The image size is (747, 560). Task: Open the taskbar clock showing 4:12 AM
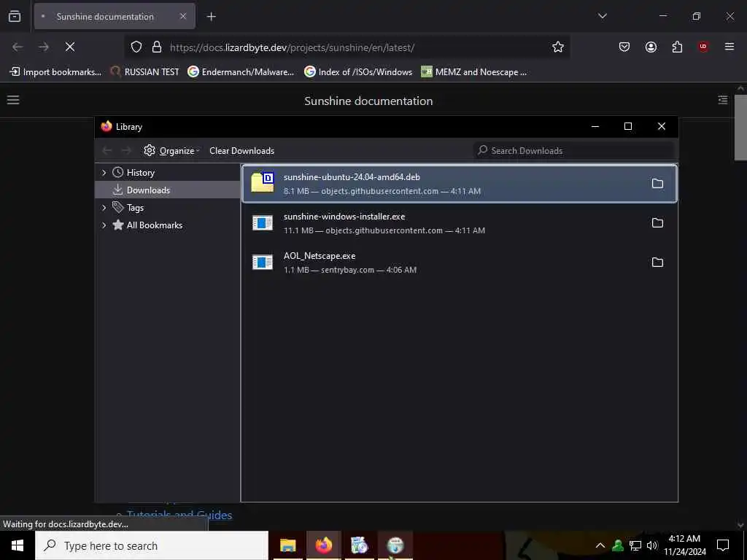[684, 545]
